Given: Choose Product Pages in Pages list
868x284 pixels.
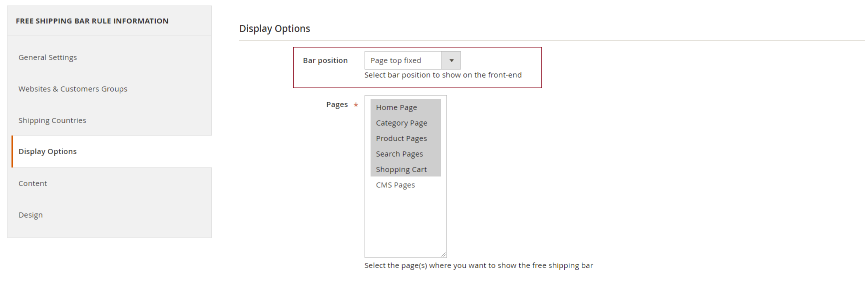Looking at the screenshot, I should [402, 138].
